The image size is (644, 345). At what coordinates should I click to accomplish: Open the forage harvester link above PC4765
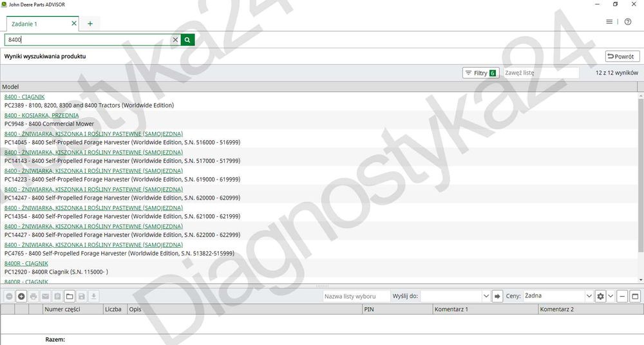93,245
